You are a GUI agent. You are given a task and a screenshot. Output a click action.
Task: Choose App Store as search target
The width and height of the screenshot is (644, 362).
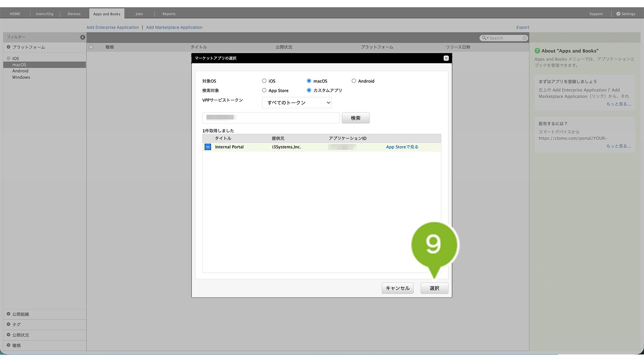point(264,90)
